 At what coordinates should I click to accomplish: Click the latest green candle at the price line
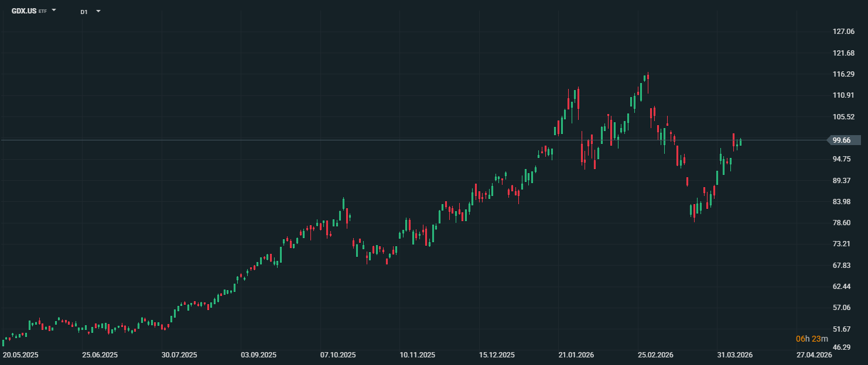pyautogui.click(x=740, y=142)
